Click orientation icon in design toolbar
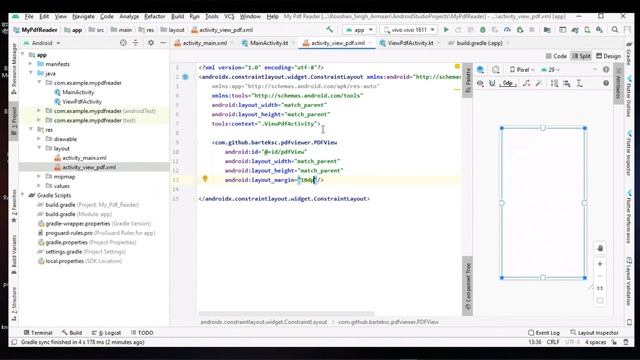Viewport: 640px width, 360px height. (495, 70)
